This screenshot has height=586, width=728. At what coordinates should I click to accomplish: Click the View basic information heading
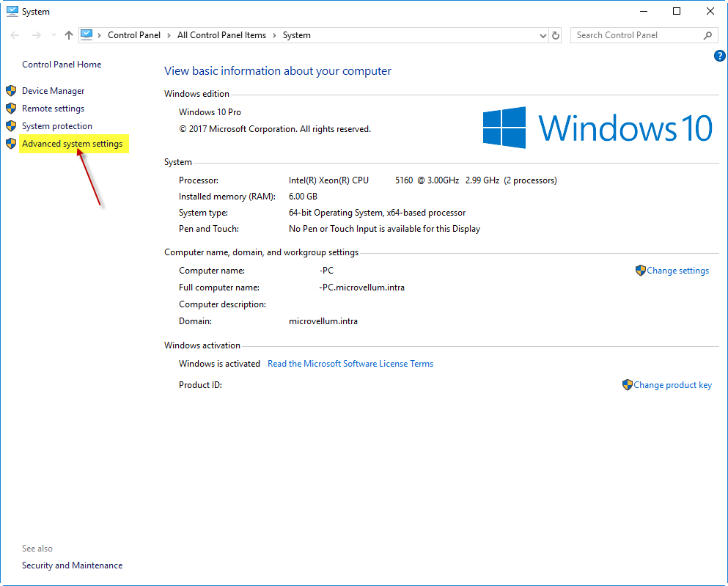[278, 71]
